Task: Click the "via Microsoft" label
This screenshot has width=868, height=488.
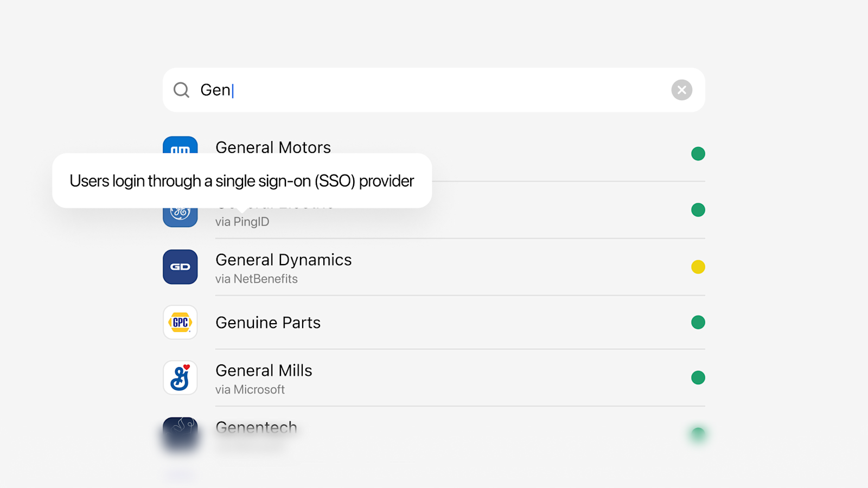Action: pos(250,389)
